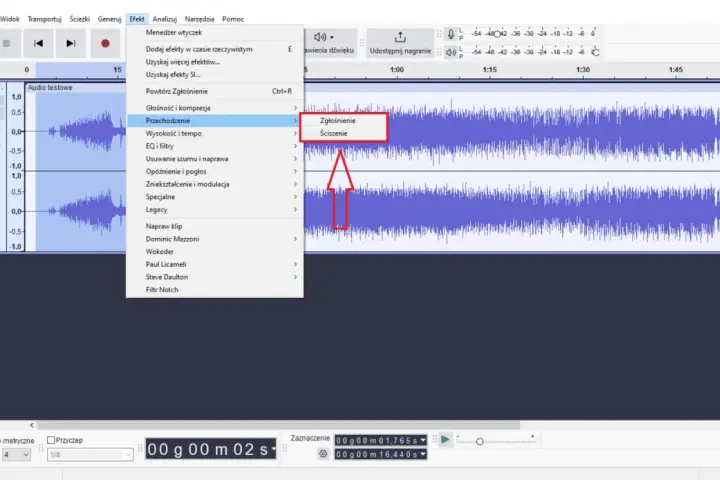Click the Audio testowe clip title

point(50,87)
